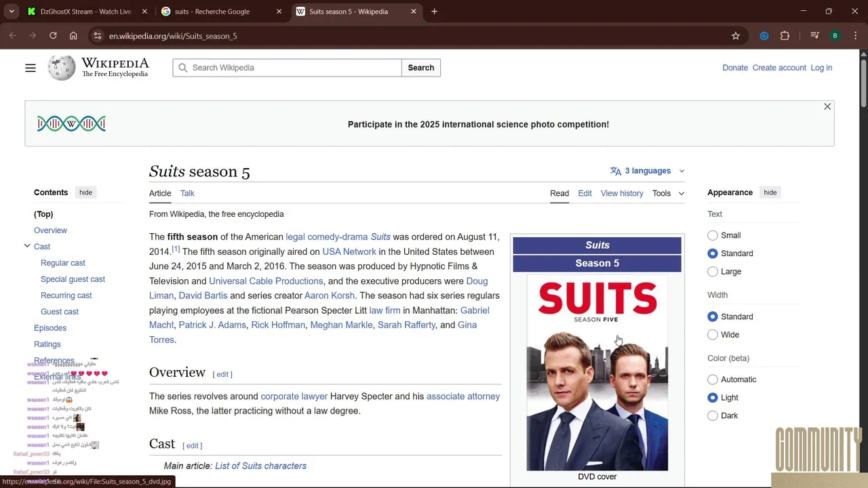Click the translate languages icon
Screen dimensions: 868x488
click(x=616, y=171)
